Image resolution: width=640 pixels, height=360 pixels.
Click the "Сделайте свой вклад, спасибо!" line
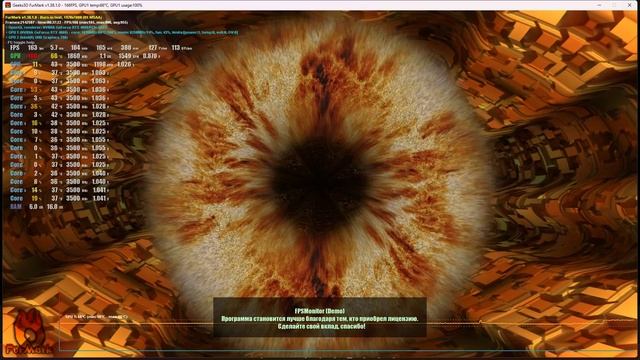pyautogui.click(x=321, y=327)
